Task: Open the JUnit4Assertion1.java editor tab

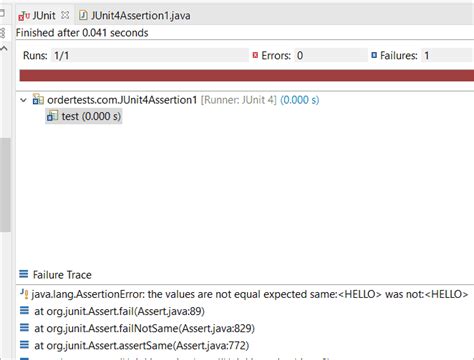Action: pyautogui.click(x=135, y=15)
